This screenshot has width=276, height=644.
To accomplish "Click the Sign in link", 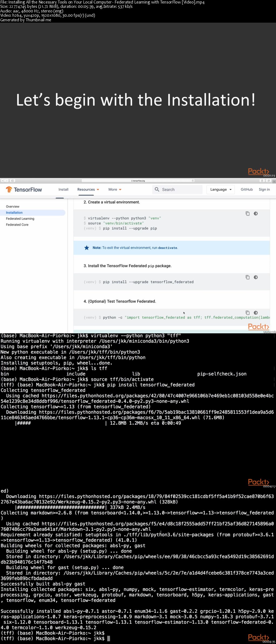I will (264, 190).
